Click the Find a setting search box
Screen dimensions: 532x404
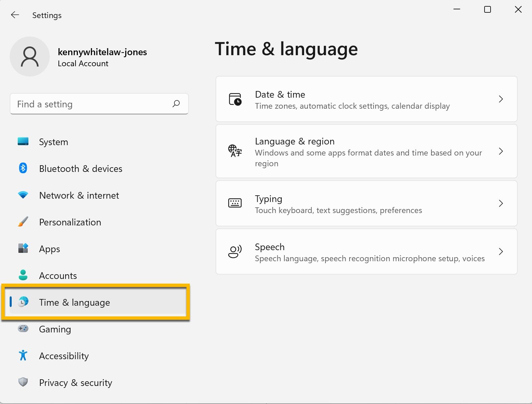99,104
